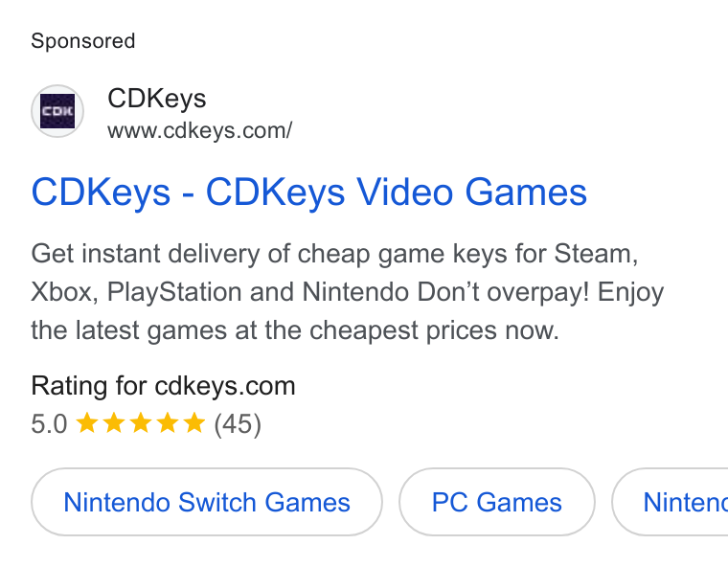Click the (45) review count
The width and height of the screenshot is (728, 567).
238,424
